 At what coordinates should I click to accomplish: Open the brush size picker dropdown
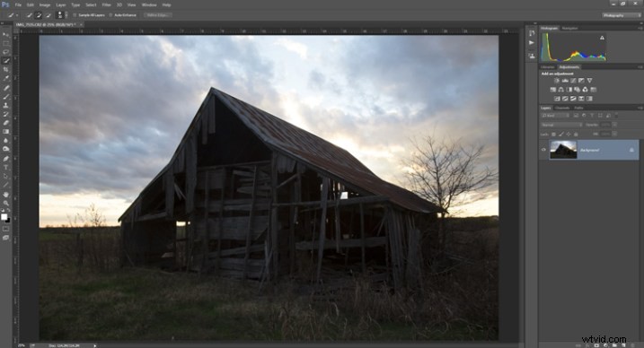tap(66, 15)
